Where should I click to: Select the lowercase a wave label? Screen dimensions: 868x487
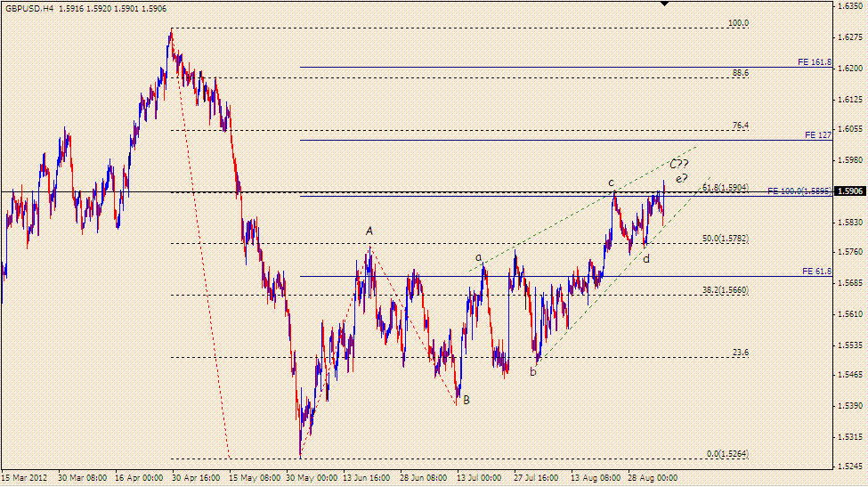[x=479, y=257]
